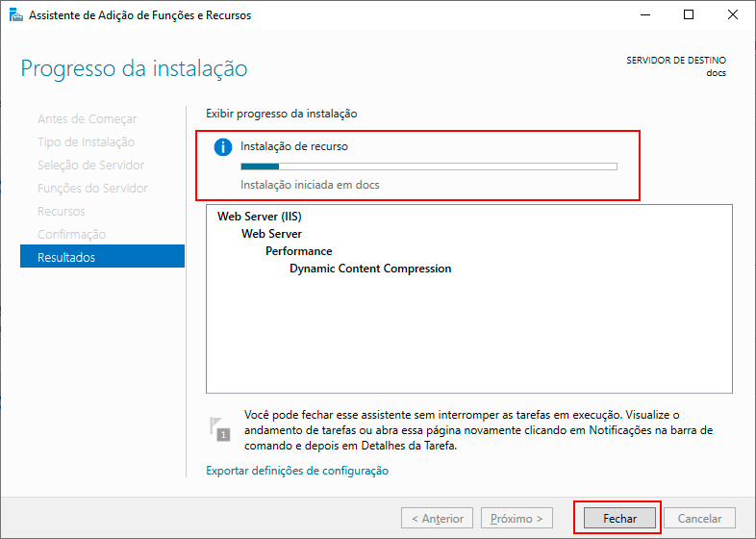Viewport: 756px width, 539px height.
Task: Click the Próximo button
Action: pos(517,518)
